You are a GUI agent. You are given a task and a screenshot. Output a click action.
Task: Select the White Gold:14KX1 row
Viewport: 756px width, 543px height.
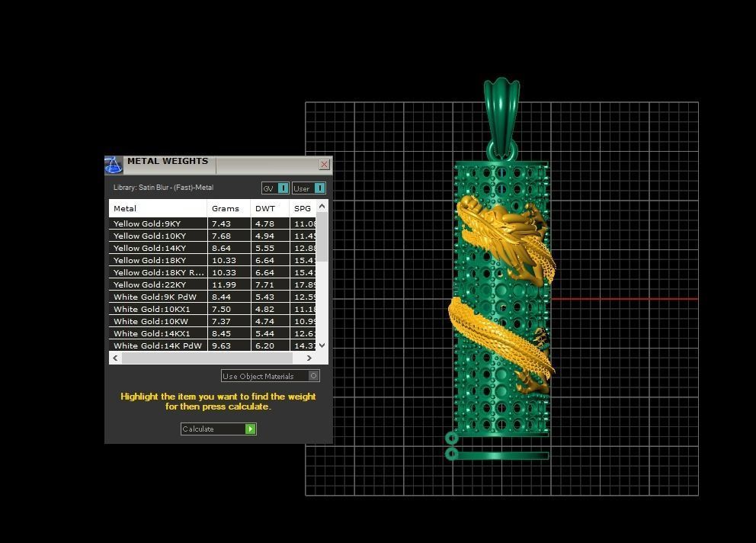213,333
